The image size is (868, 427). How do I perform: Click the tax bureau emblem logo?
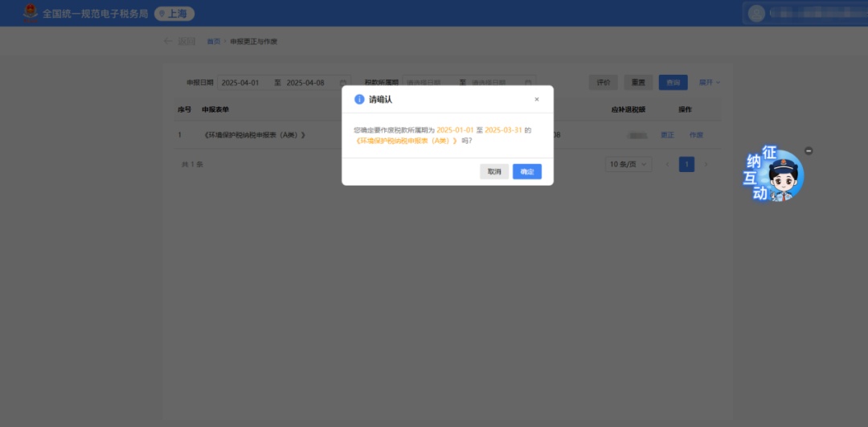click(x=31, y=13)
